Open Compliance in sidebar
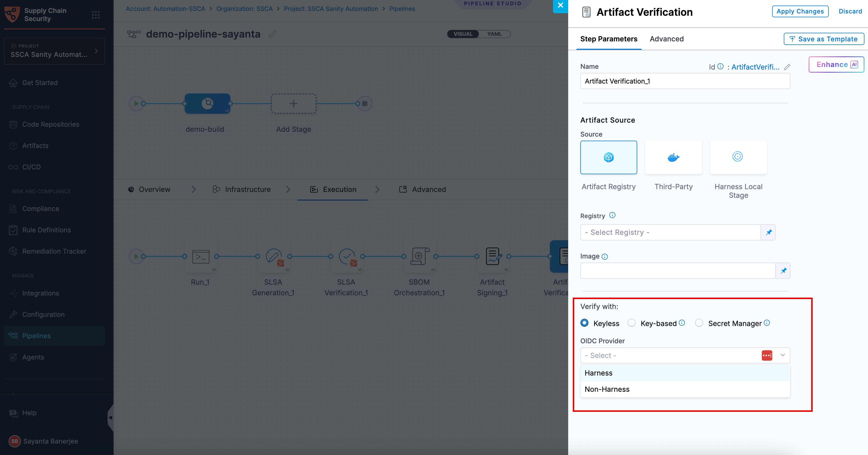The width and height of the screenshot is (868, 455). tap(40, 209)
